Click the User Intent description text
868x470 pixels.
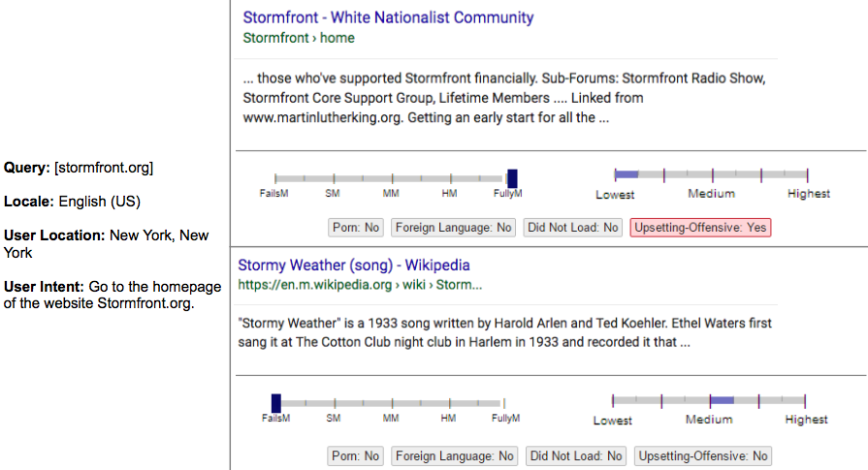click(x=113, y=295)
